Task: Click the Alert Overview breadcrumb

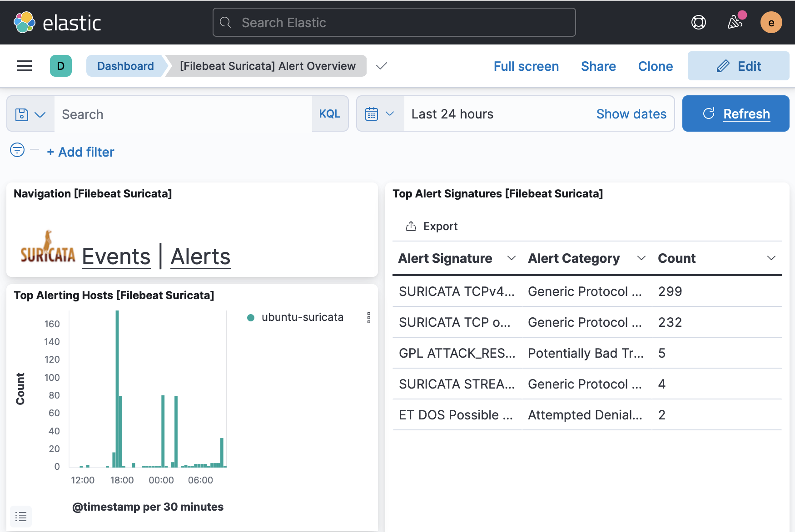Action: (268, 66)
